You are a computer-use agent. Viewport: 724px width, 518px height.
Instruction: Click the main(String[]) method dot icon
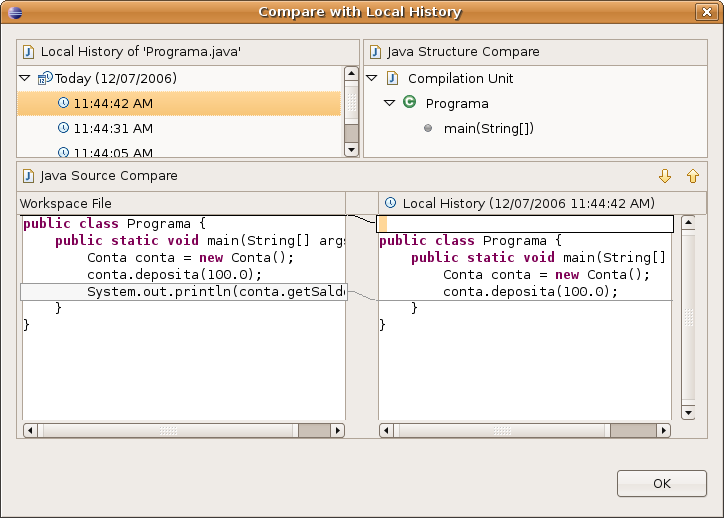click(428, 128)
